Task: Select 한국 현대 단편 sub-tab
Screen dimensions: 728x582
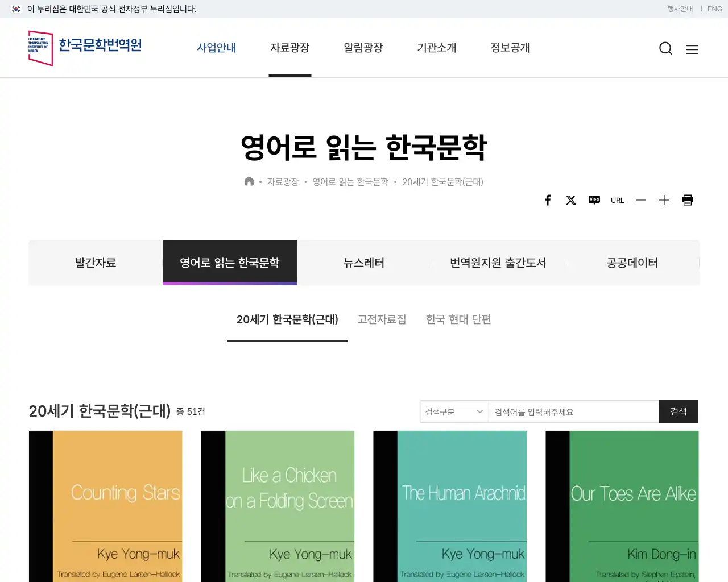Action: pyautogui.click(x=458, y=319)
